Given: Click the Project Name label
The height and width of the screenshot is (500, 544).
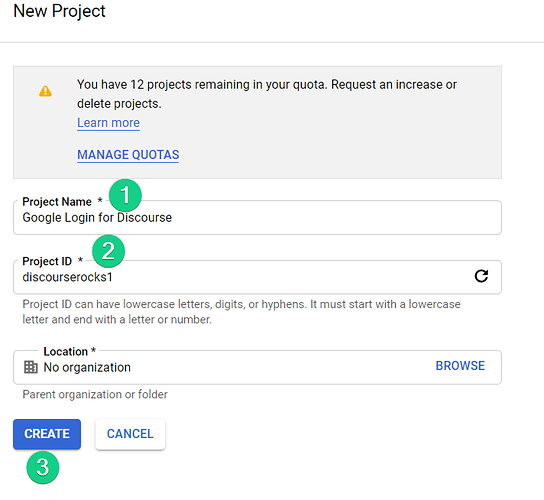Looking at the screenshot, I should click(x=57, y=202).
